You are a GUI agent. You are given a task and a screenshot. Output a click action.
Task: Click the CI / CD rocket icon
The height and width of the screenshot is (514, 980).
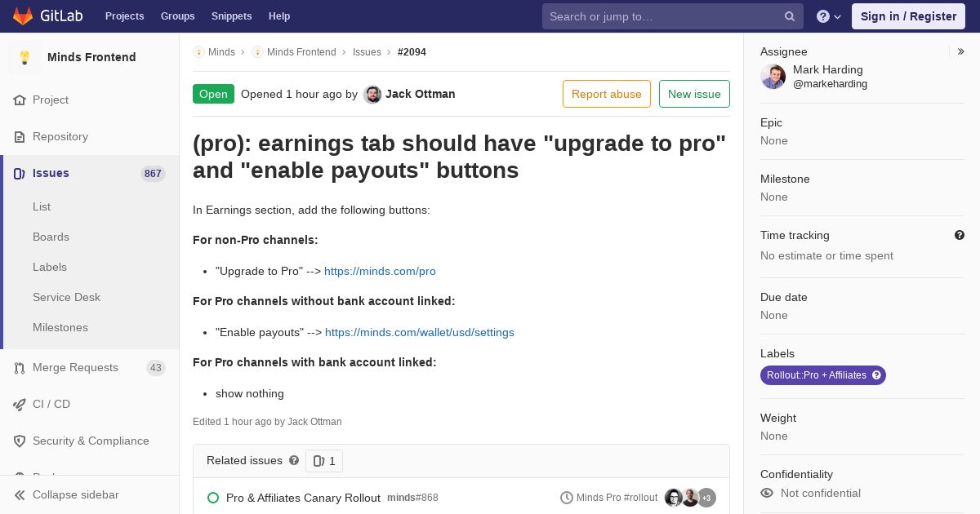click(20, 405)
